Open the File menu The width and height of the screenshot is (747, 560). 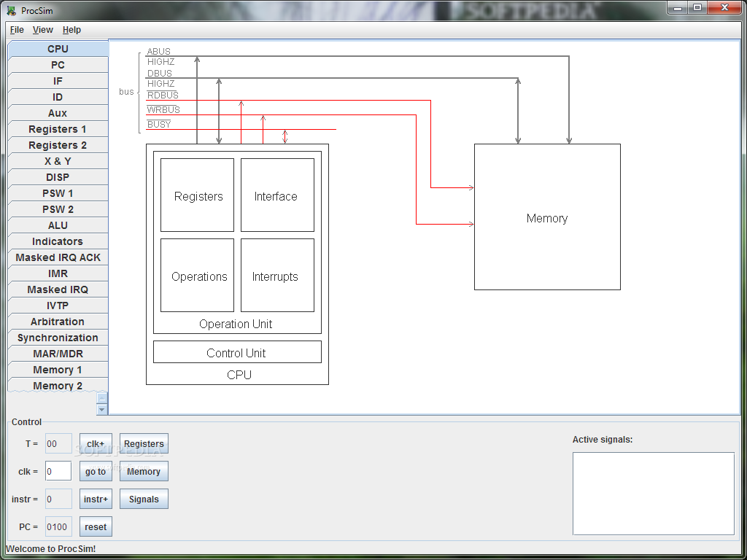[x=17, y=29]
